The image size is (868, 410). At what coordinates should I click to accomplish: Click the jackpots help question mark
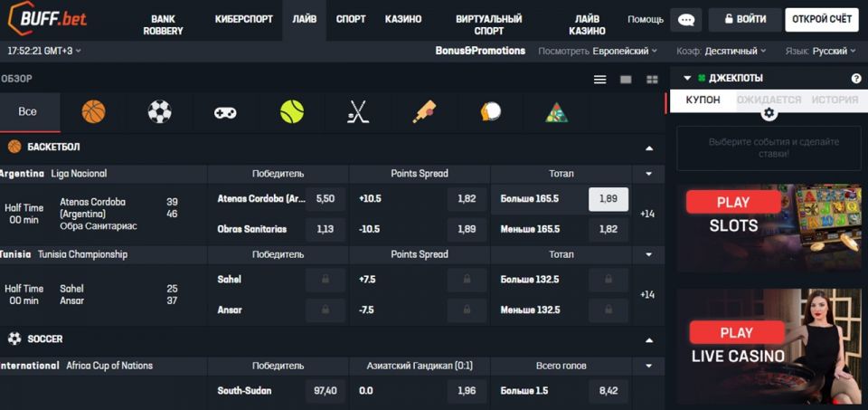click(x=855, y=79)
